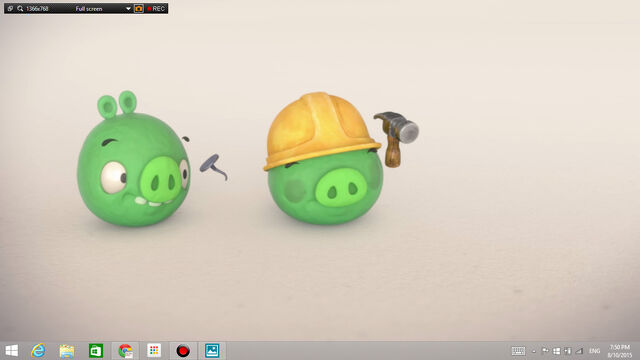
Task: Open network signal status icon
Action: pyautogui.click(x=579, y=351)
